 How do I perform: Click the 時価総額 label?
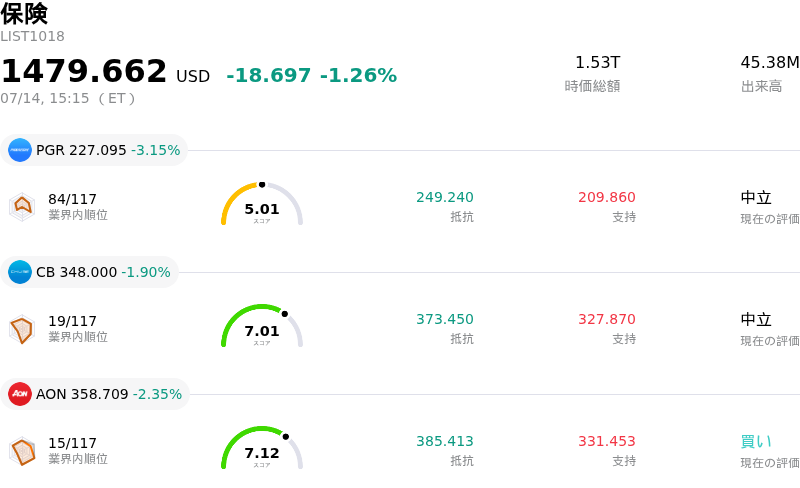click(x=592, y=86)
